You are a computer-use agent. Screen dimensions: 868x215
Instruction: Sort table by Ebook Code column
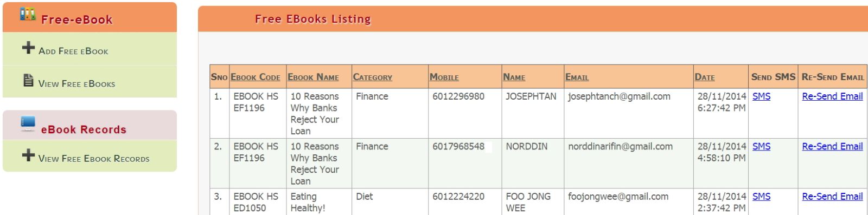click(256, 77)
